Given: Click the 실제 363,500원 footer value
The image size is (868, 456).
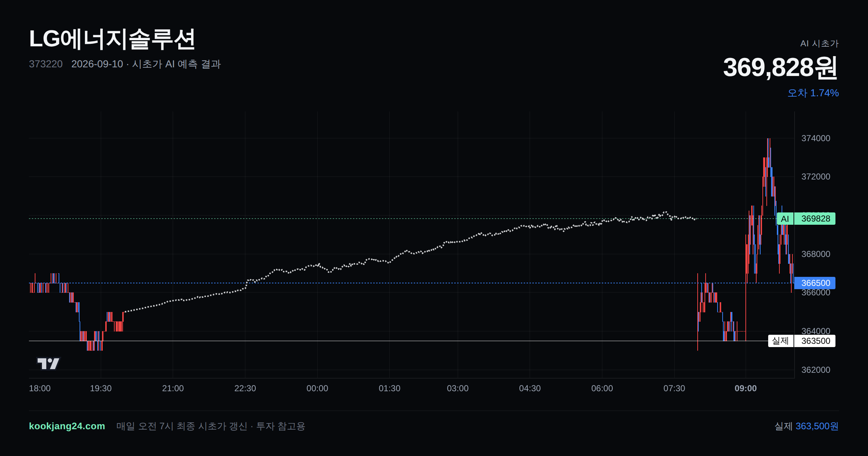Looking at the screenshot, I should [807, 426].
